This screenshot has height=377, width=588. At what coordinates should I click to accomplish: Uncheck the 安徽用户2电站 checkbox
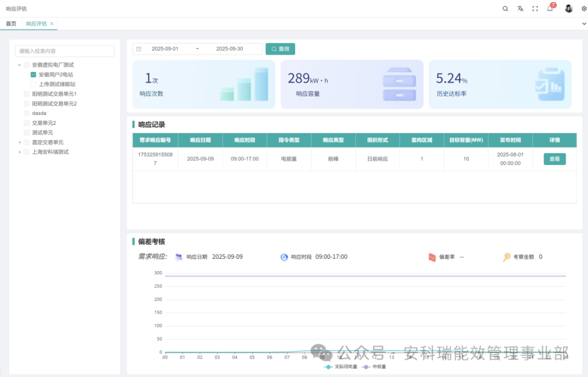(33, 75)
